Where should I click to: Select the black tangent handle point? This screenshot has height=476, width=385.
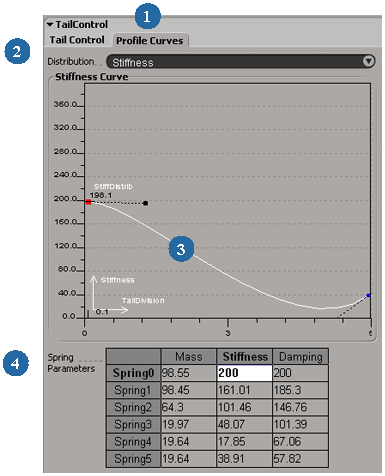(x=145, y=203)
